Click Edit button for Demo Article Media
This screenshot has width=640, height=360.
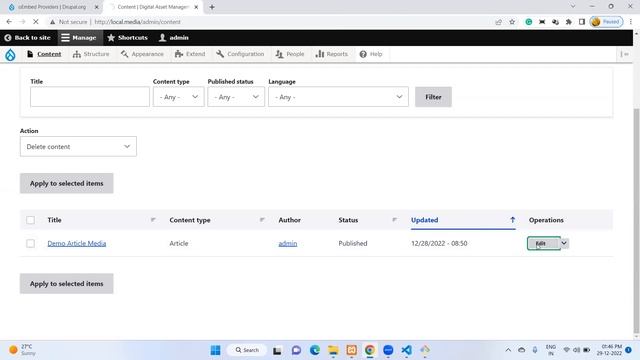click(544, 243)
